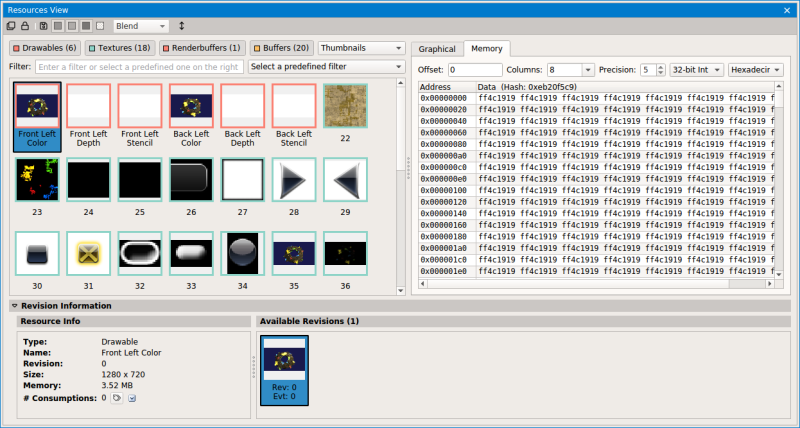800x428 pixels.
Task: Click the thumbnail list scroll down arrow
Action: 401,290
